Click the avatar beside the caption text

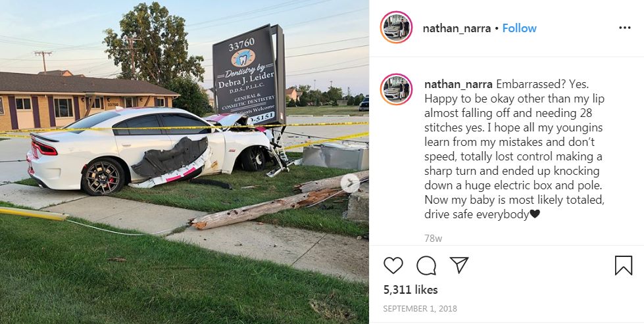click(396, 89)
